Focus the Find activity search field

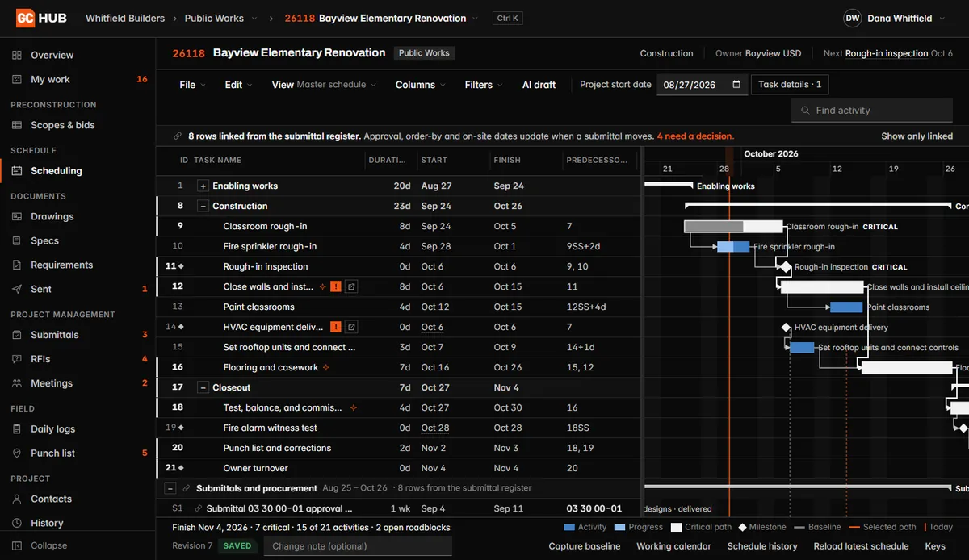pyautogui.click(x=872, y=110)
